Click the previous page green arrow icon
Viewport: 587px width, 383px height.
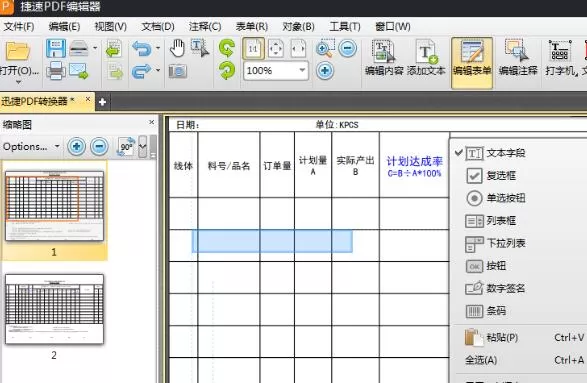[x=114, y=48]
